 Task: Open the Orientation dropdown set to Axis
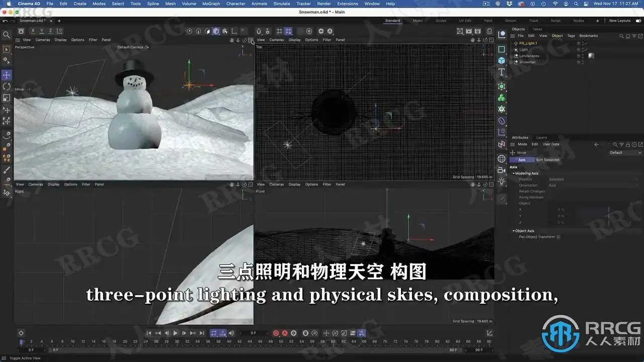click(593, 186)
